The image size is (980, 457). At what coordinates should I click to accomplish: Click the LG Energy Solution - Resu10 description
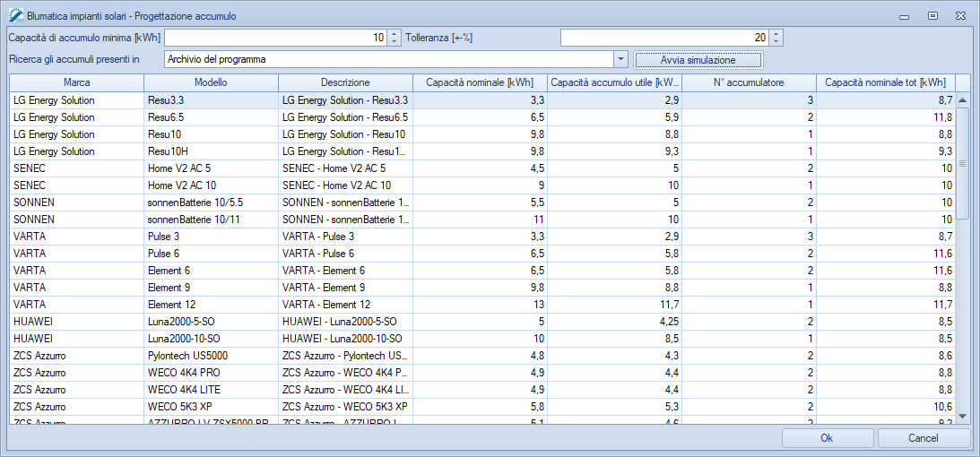click(345, 134)
